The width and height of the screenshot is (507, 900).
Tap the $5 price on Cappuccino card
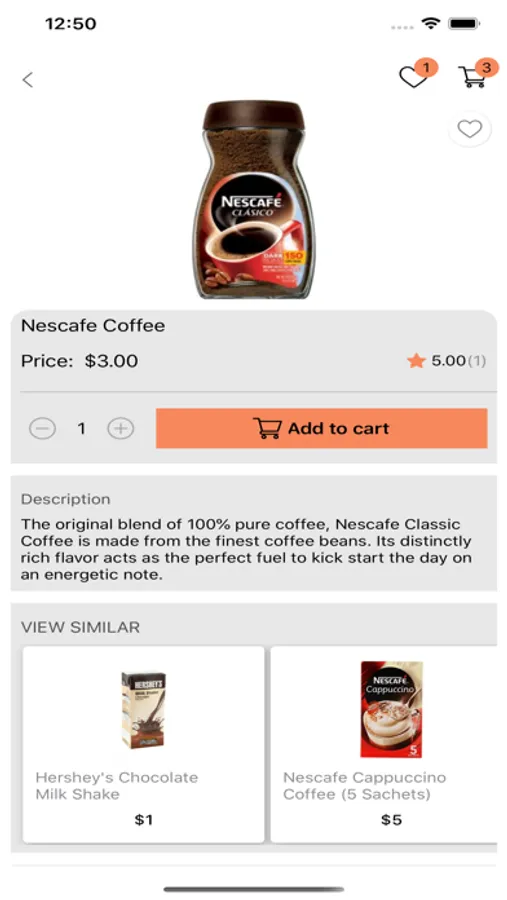392,820
